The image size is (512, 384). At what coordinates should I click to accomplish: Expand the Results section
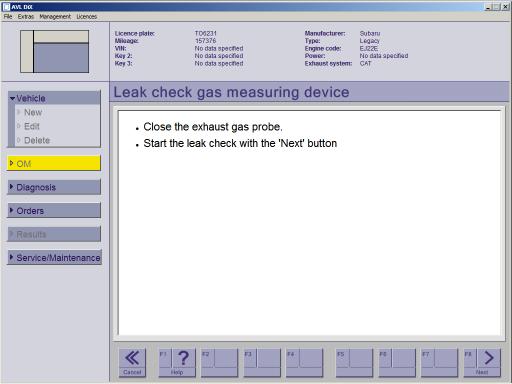54,234
